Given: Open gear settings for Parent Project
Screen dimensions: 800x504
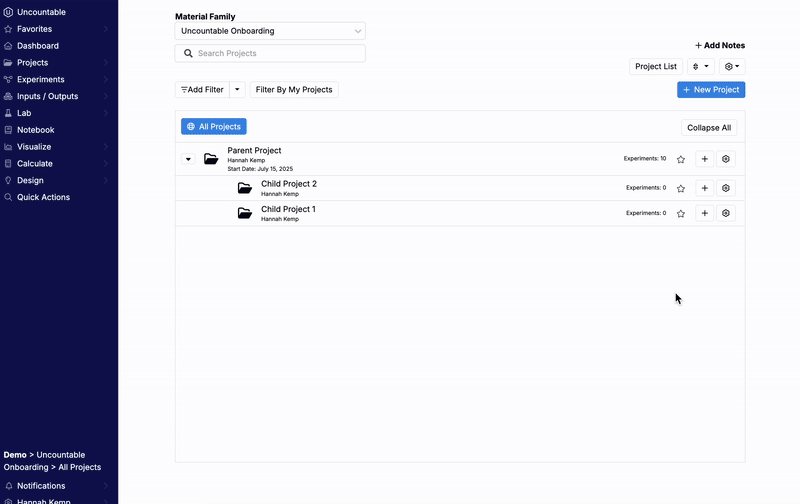Looking at the screenshot, I should pos(726,159).
